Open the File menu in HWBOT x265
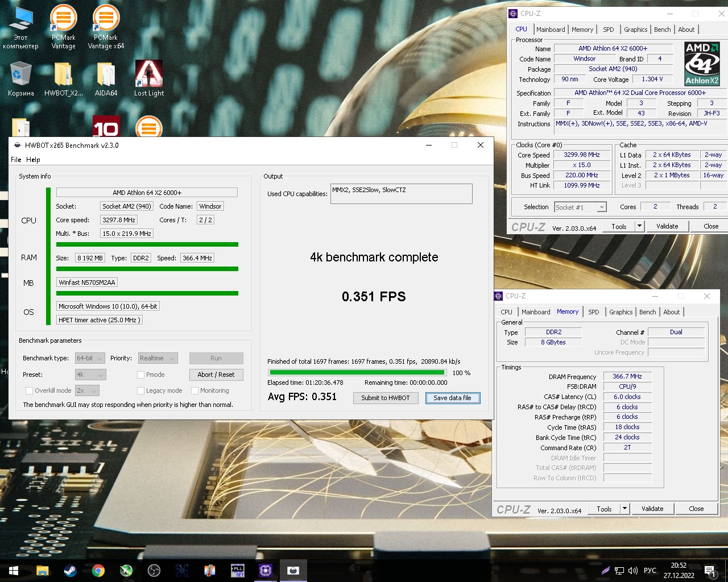 16,160
